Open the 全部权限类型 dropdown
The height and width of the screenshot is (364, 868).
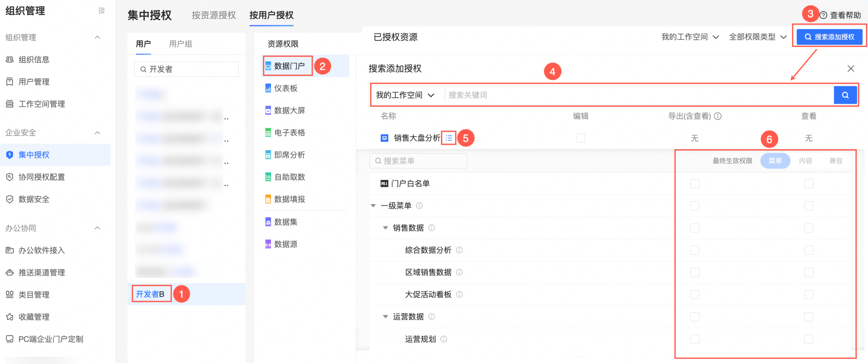pos(757,37)
